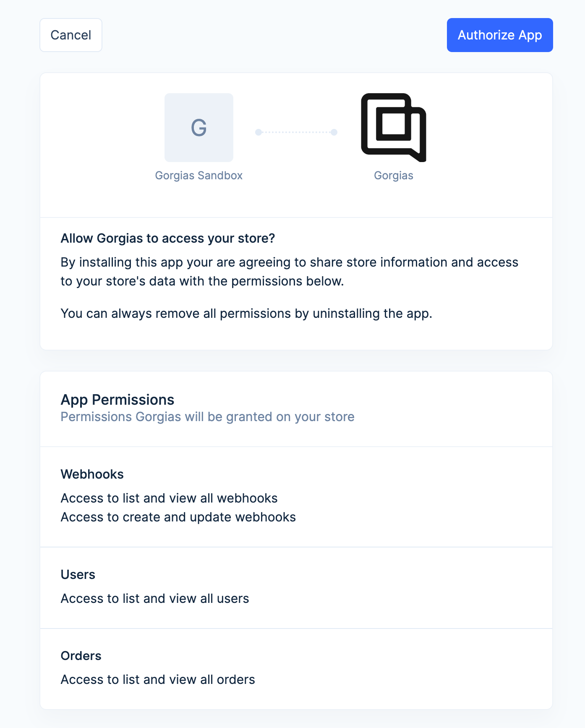The width and height of the screenshot is (585, 728).
Task: Click the App Permissions heading
Action: tap(118, 400)
